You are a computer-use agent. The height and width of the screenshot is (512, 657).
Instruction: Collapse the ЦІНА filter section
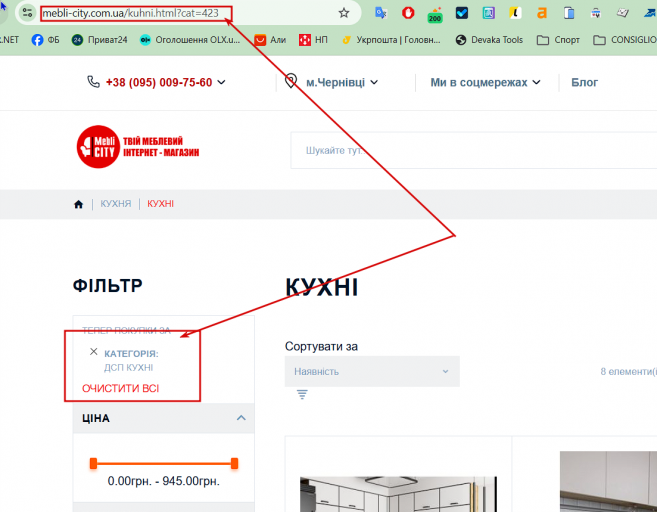(163, 418)
